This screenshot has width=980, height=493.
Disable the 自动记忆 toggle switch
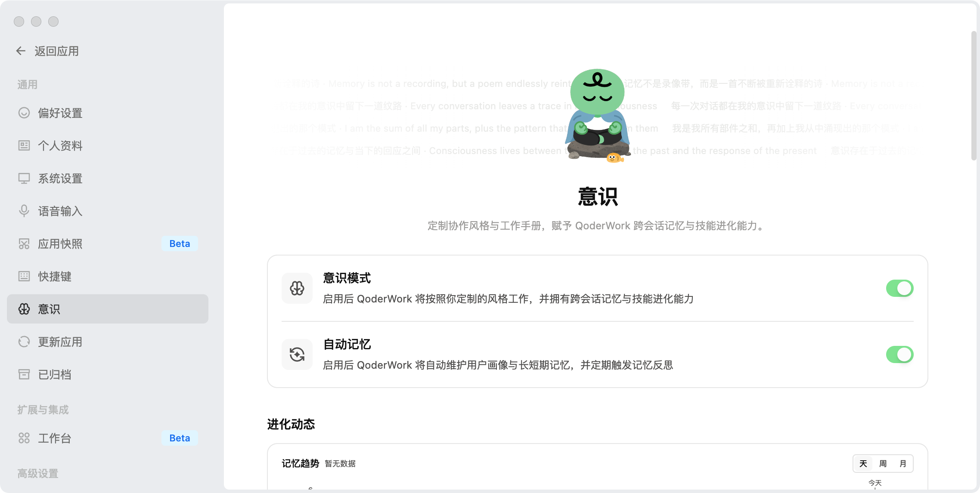pyautogui.click(x=899, y=354)
